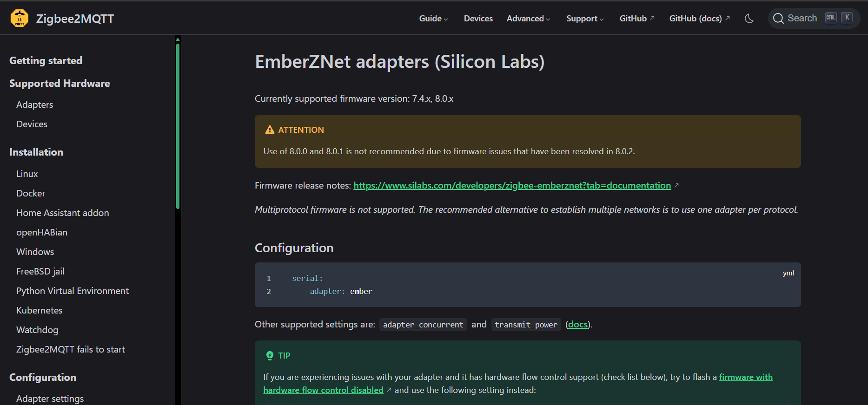The width and height of the screenshot is (868, 405).
Task: Follow the docs link after transmit_power
Action: coord(578,324)
